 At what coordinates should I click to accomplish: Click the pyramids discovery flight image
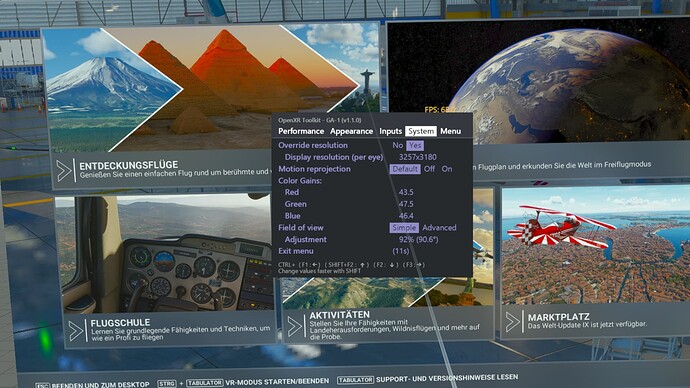[211, 88]
